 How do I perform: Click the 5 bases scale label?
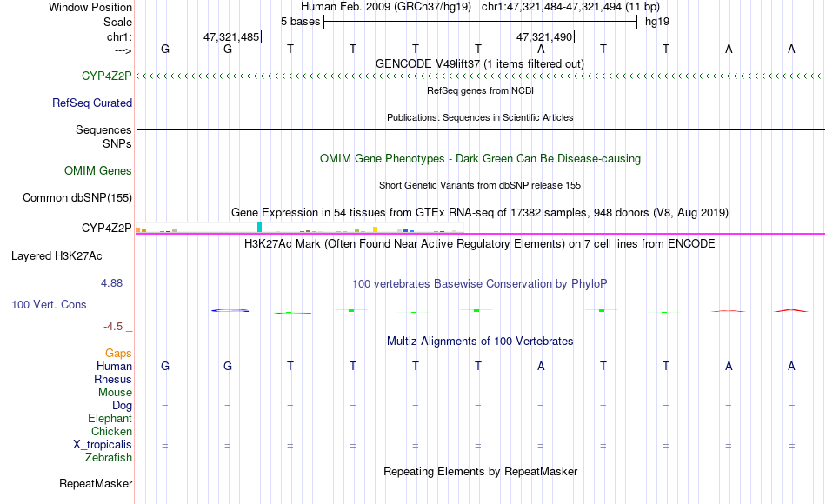300,22
